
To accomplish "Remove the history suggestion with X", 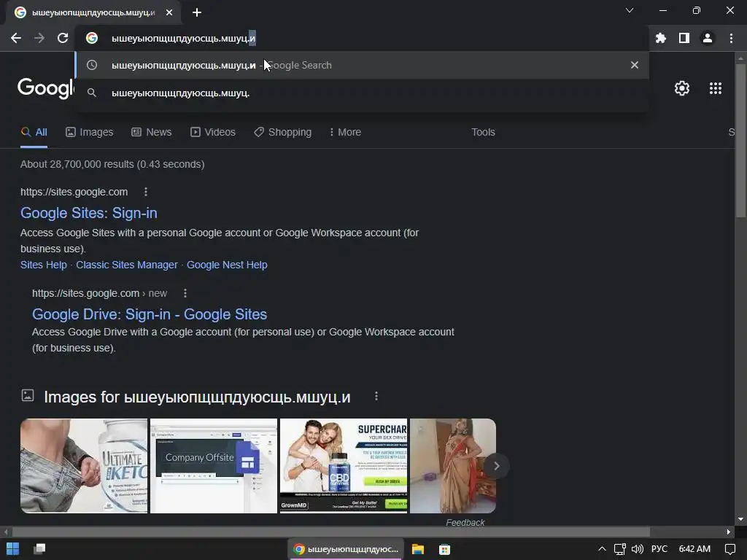I will (x=635, y=65).
